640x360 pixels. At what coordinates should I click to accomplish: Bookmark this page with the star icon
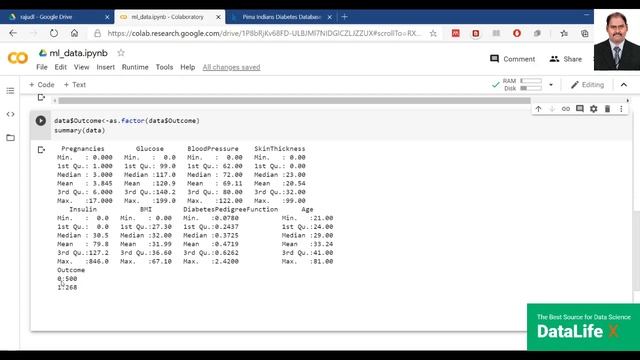coord(433,33)
